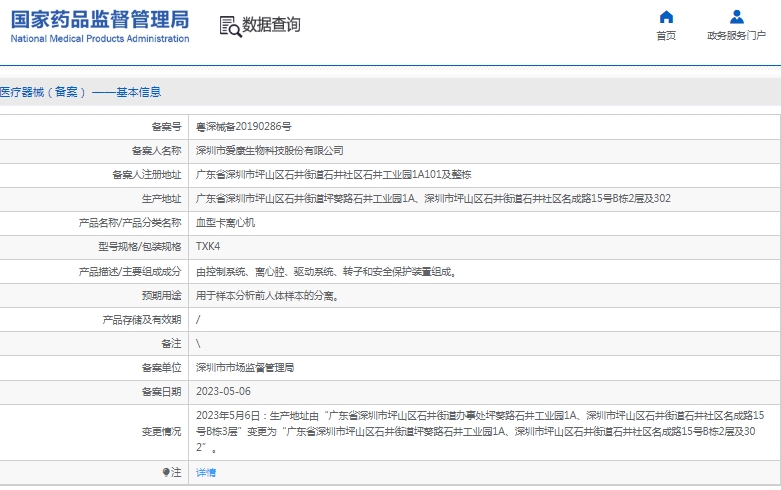Image resolution: width=781 pixels, height=490 pixels.
Task: Select 深圳市爱康生物科技股份有限公司 company name
Action: 269,151
